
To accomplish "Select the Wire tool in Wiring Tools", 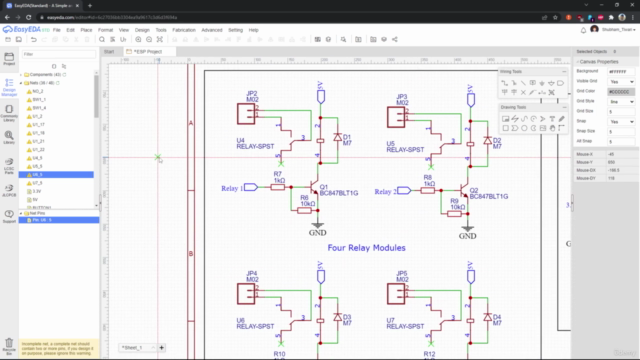I will (505, 83).
